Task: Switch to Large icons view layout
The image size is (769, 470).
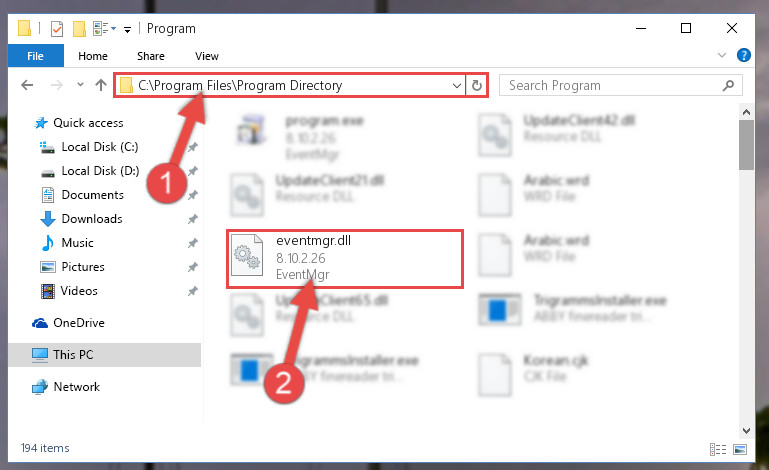Action: coord(740,449)
